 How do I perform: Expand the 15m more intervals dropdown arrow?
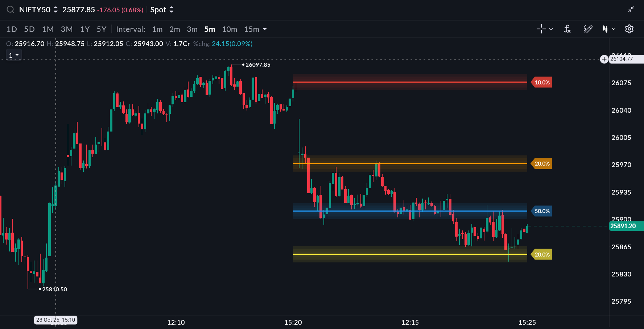coord(265,29)
